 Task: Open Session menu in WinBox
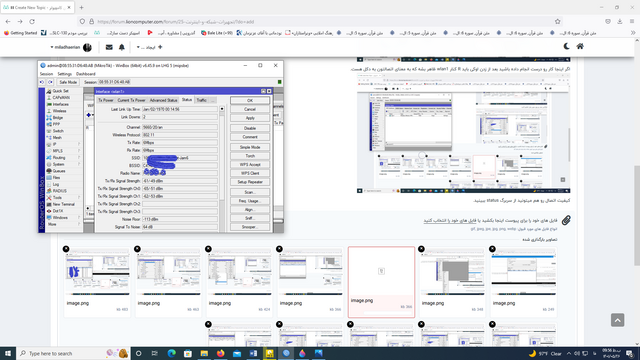(x=46, y=74)
